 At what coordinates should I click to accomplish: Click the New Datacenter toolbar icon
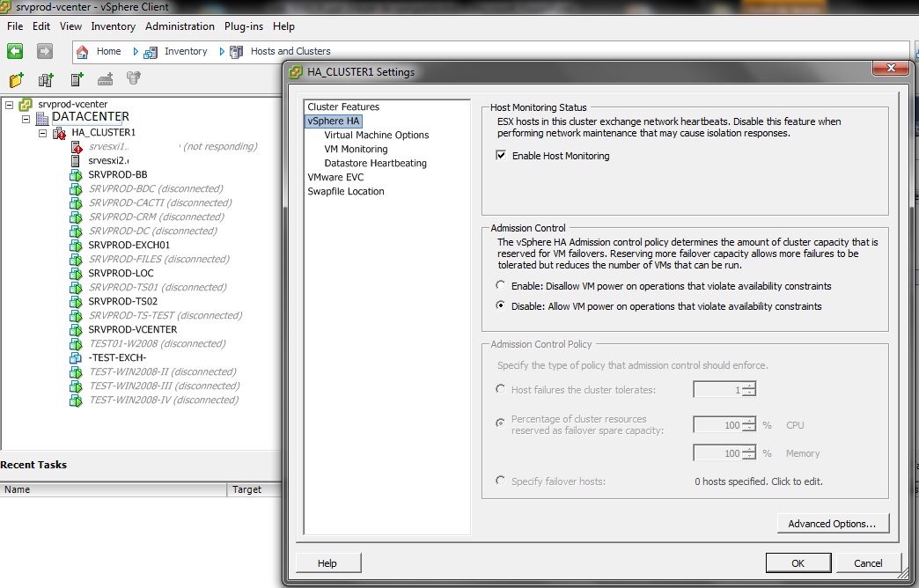click(46, 79)
